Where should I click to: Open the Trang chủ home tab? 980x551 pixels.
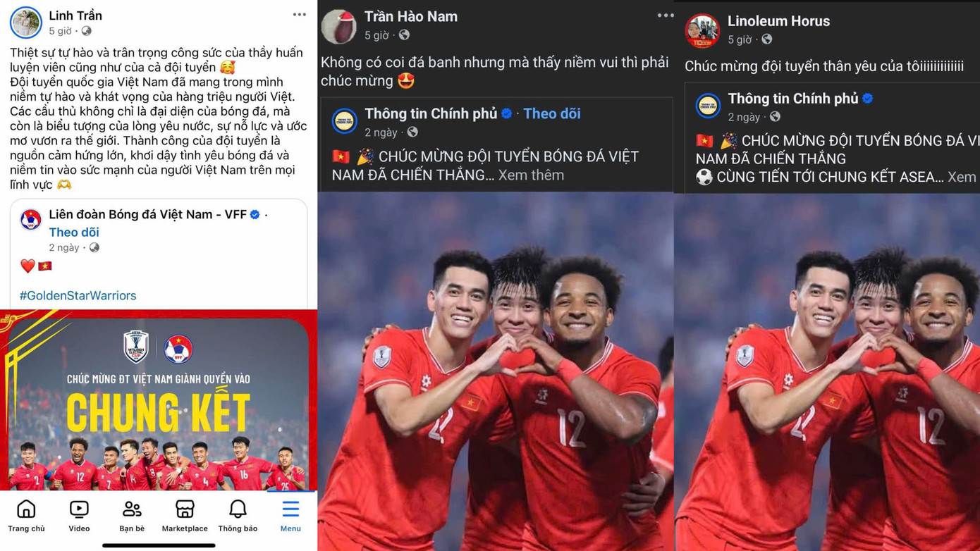click(26, 516)
